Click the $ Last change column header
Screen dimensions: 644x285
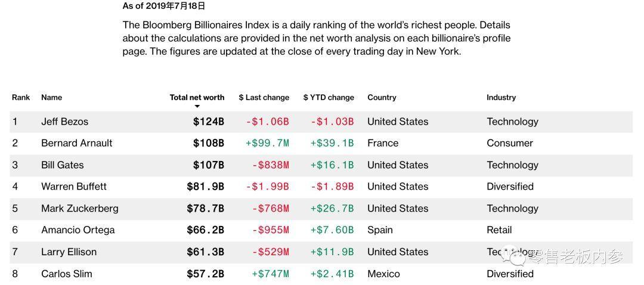(264, 97)
